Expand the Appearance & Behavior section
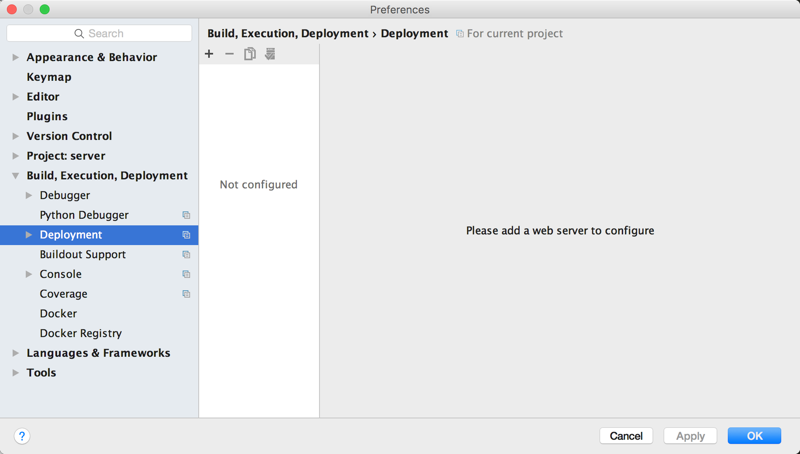The image size is (800, 454). click(x=15, y=58)
